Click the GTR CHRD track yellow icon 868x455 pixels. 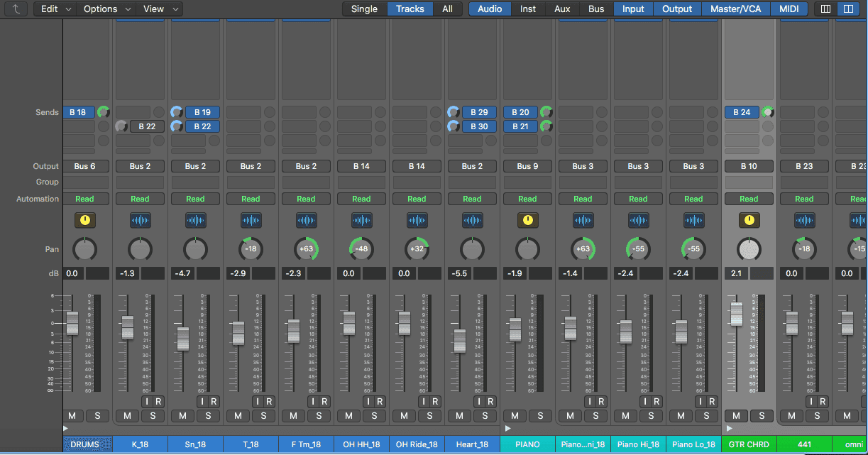pyautogui.click(x=749, y=220)
